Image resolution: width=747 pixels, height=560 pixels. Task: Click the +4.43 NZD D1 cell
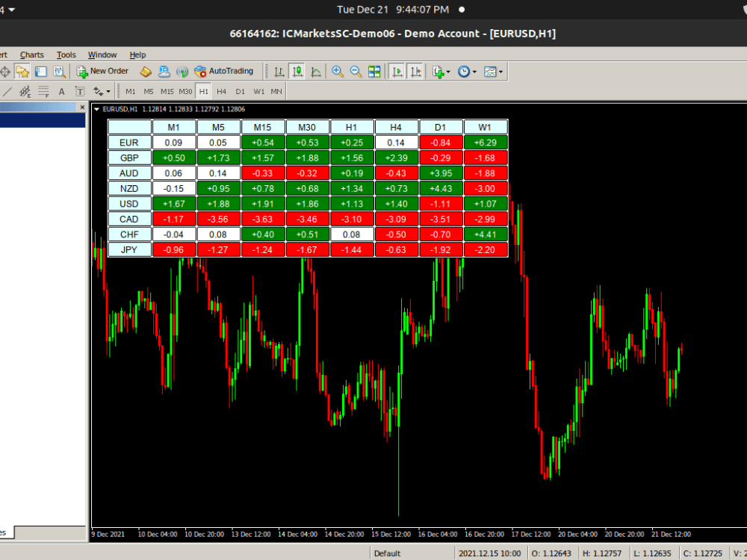pyautogui.click(x=441, y=189)
